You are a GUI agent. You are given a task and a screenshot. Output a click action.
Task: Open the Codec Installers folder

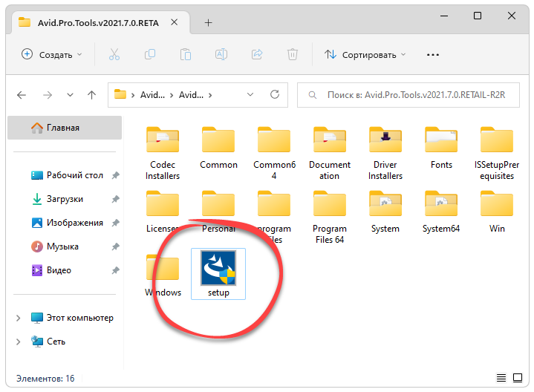[x=163, y=153]
